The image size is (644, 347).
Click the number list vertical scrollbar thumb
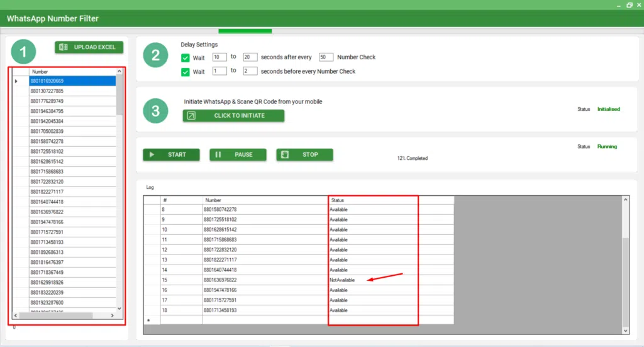click(x=119, y=95)
